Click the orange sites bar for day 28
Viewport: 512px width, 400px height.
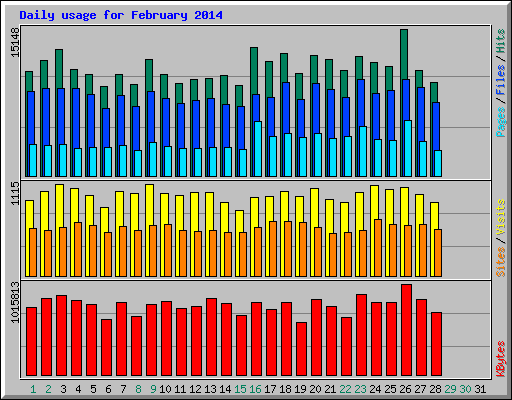point(438,253)
